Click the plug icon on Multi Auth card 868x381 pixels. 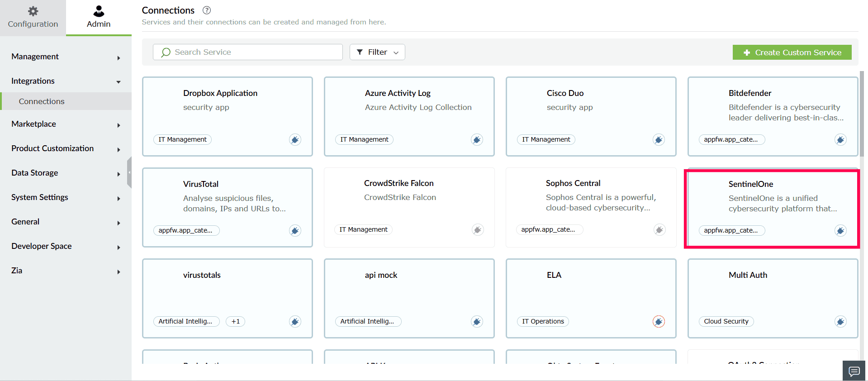click(x=840, y=322)
